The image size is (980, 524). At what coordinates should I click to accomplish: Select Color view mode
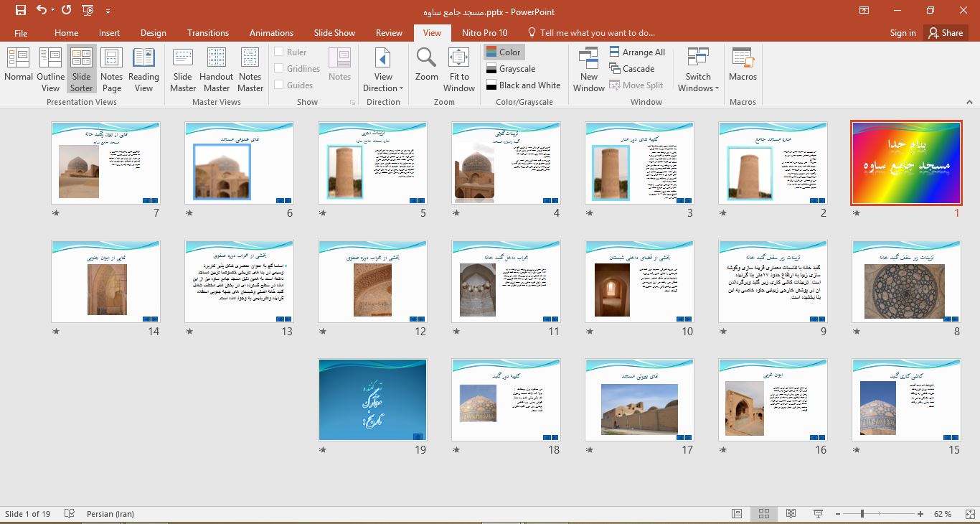click(503, 52)
